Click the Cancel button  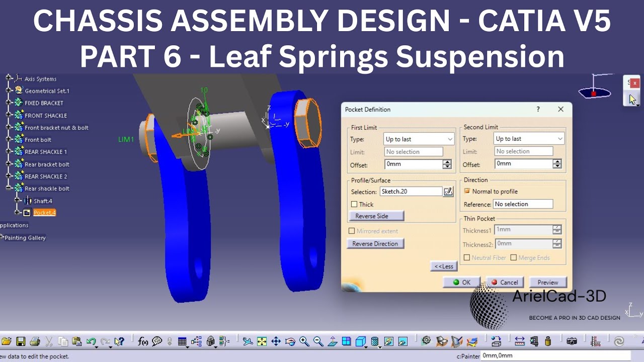(x=505, y=282)
